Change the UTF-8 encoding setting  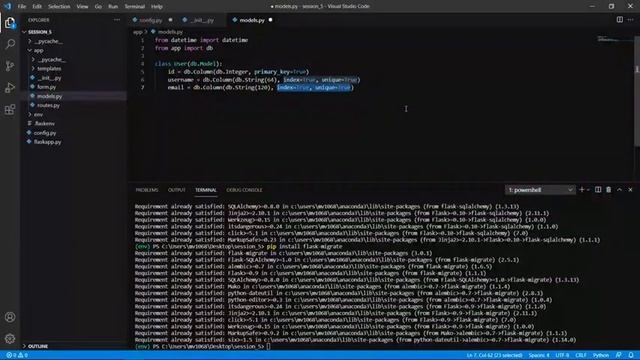[x=562, y=355]
